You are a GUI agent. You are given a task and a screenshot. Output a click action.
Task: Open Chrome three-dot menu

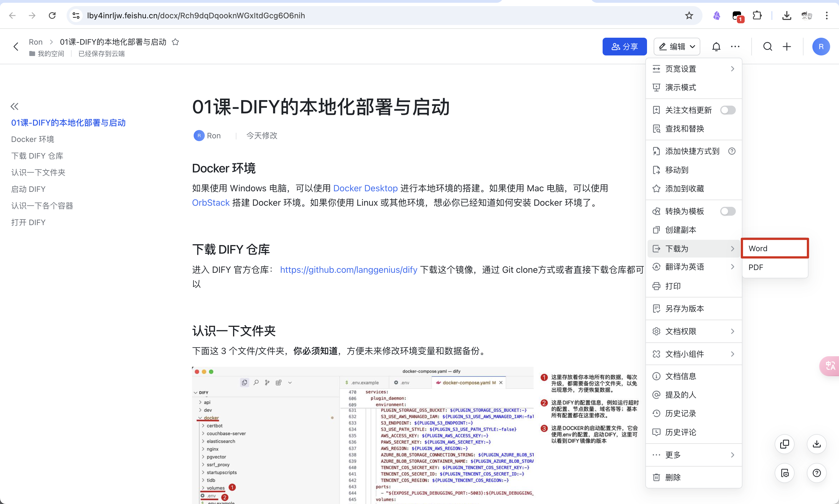pyautogui.click(x=827, y=16)
